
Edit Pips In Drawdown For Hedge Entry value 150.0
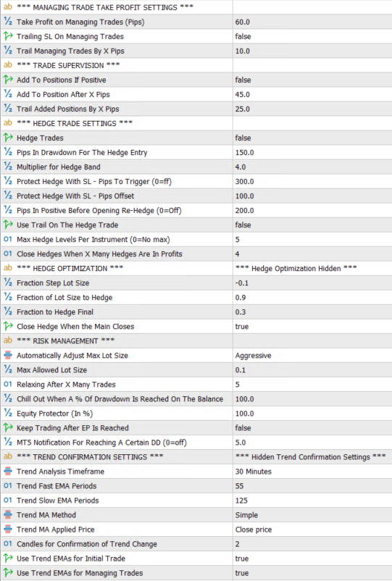point(244,152)
